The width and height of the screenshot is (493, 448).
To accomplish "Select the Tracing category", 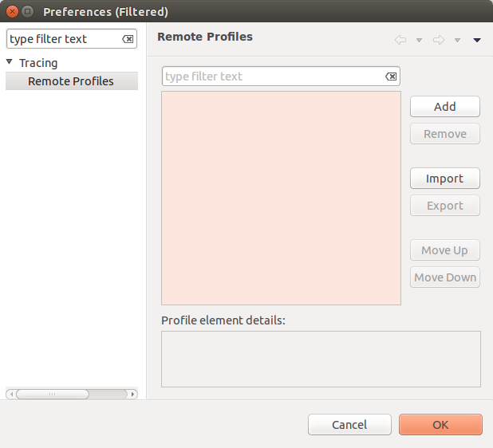I will pos(38,63).
